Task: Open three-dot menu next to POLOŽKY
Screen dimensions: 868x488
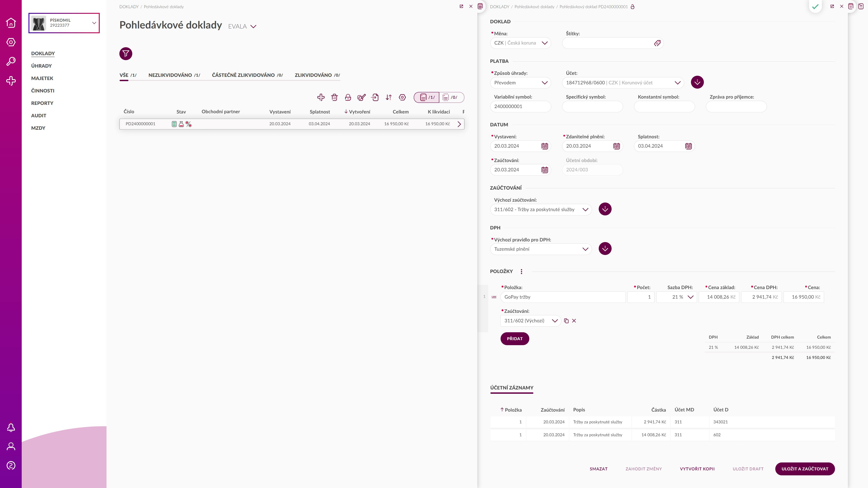Action: point(521,271)
